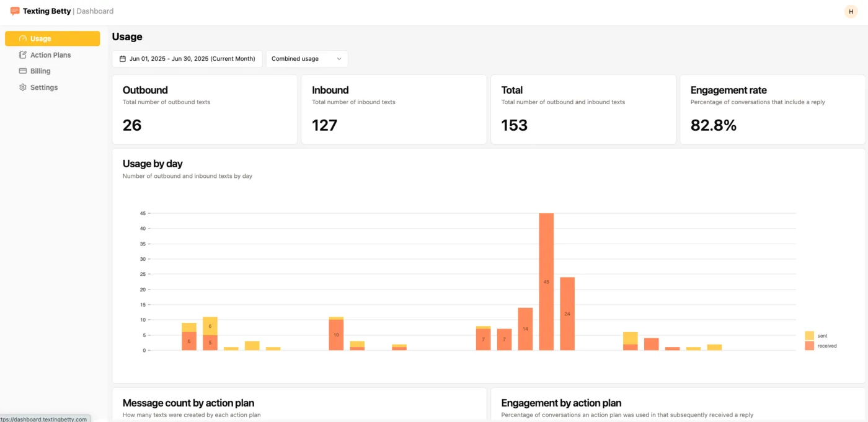The height and width of the screenshot is (422, 868).
Task: Click "Total number of outbound texts" subtitle
Action: pos(166,102)
